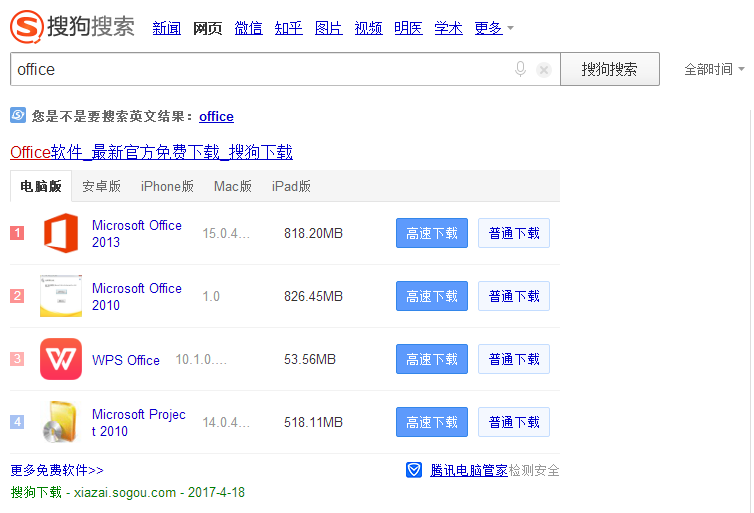Click 高速下载 for Microsoft Office 2013
The image size is (754, 513).
pyautogui.click(x=432, y=233)
